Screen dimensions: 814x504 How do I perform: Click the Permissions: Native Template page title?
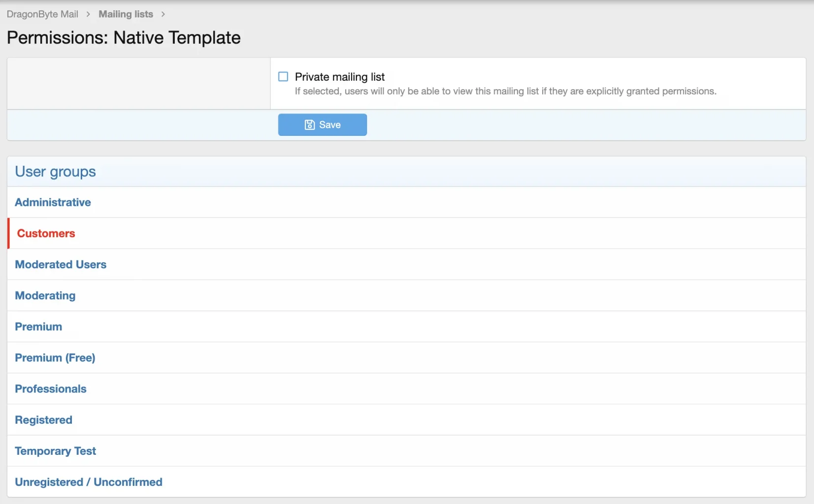[x=124, y=38]
